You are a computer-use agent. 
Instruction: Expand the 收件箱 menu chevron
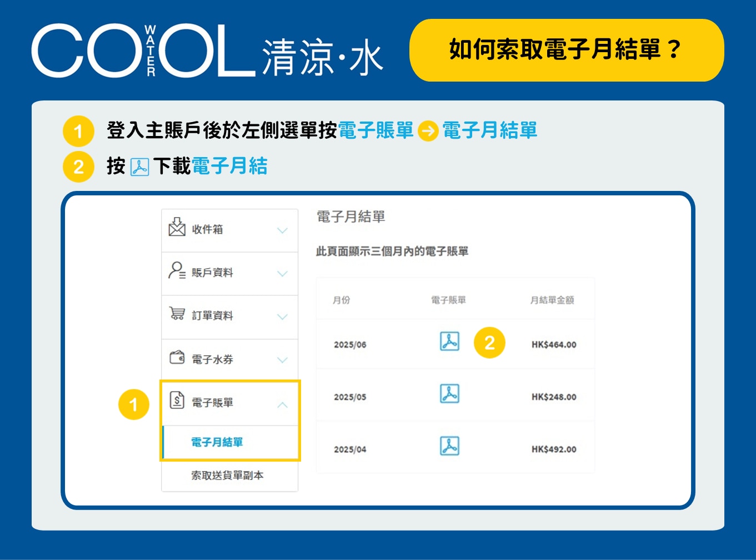[282, 230]
